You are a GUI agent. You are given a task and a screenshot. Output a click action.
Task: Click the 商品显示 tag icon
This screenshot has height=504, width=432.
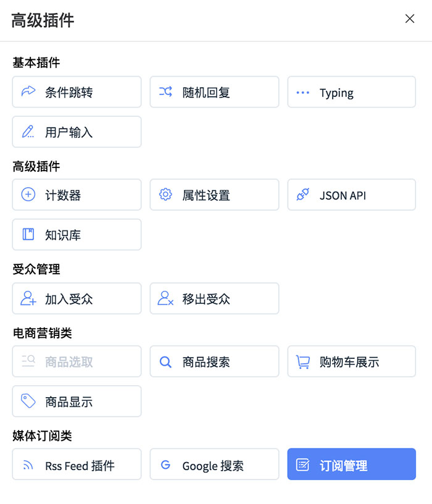pyautogui.click(x=28, y=401)
